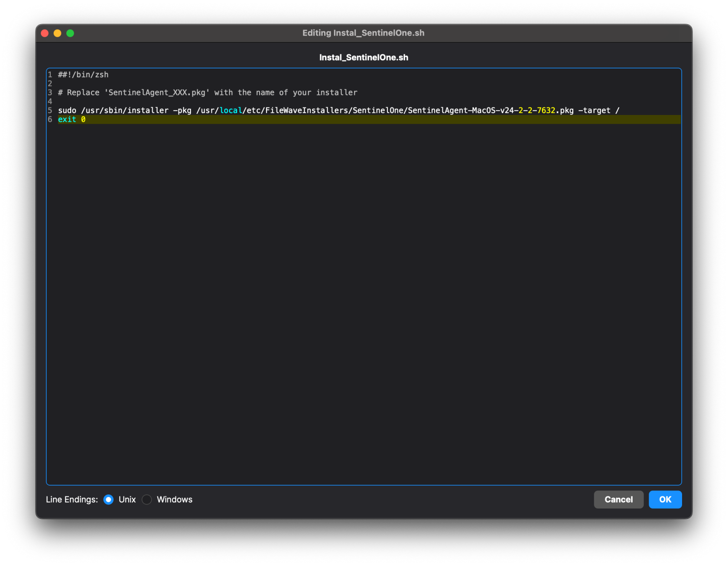The image size is (728, 566).
Task: Click the 'Editing Instal_SentinelOne.sh' title bar text
Action: pos(363,33)
